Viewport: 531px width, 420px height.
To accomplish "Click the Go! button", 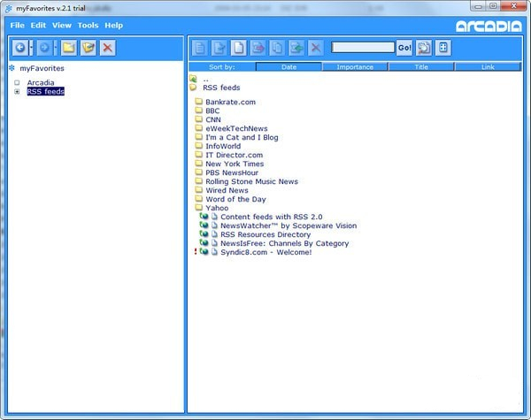I will click(x=404, y=48).
